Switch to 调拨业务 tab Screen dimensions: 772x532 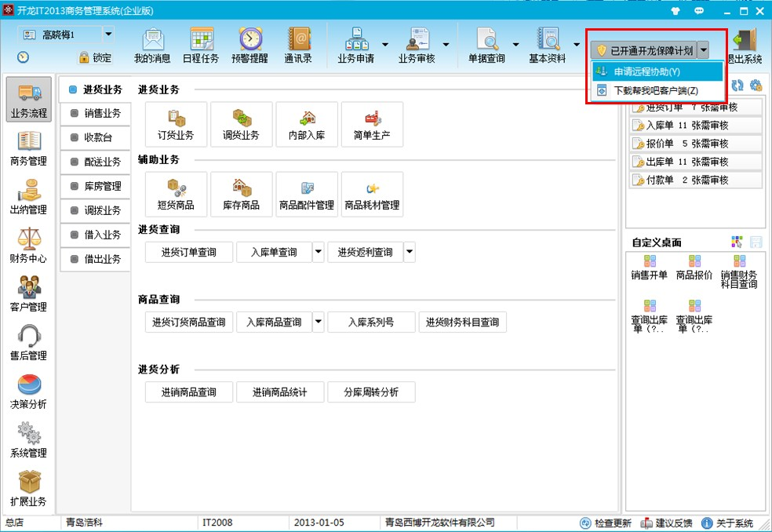[x=96, y=210]
